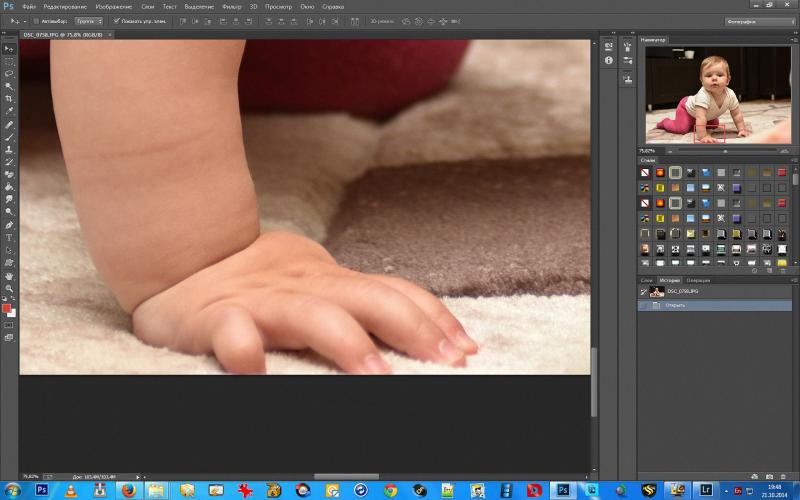Viewport: 800px width, 500px height.
Task: Toggle the Показать упр. элем. checkbox
Action: point(116,21)
